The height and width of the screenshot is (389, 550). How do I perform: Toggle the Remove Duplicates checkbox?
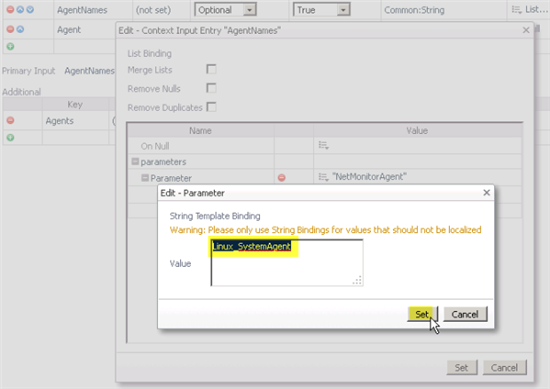tap(211, 107)
